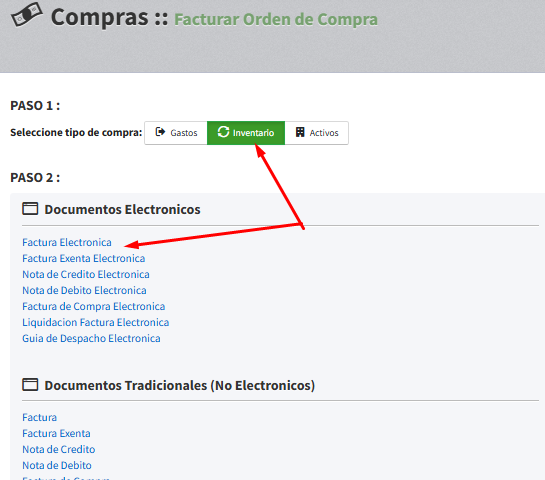Open traditional Factura Exenta link
The width and height of the screenshot is (545, 480).
tap(56, 433)
